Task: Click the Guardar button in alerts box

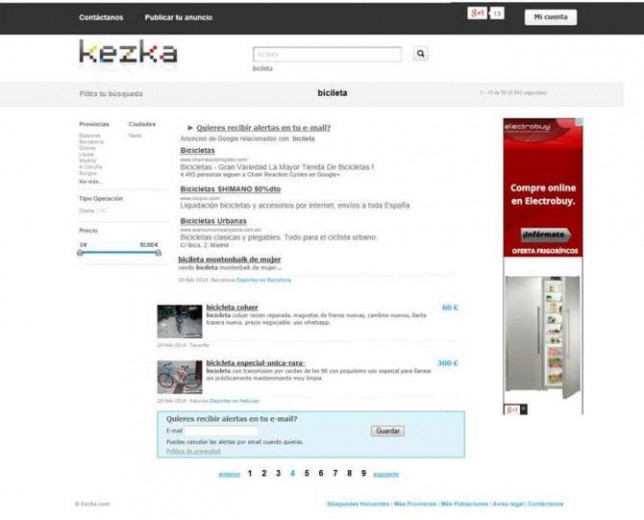Action: 388,431
